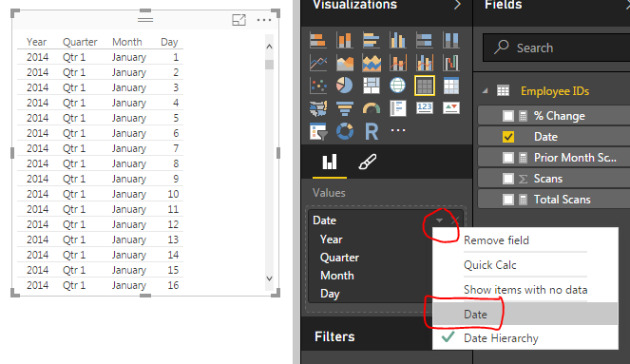The height and width of the screenshot is (364, 630).
Task: Select the Line chart visualization
Action: [x=317, y=63]
